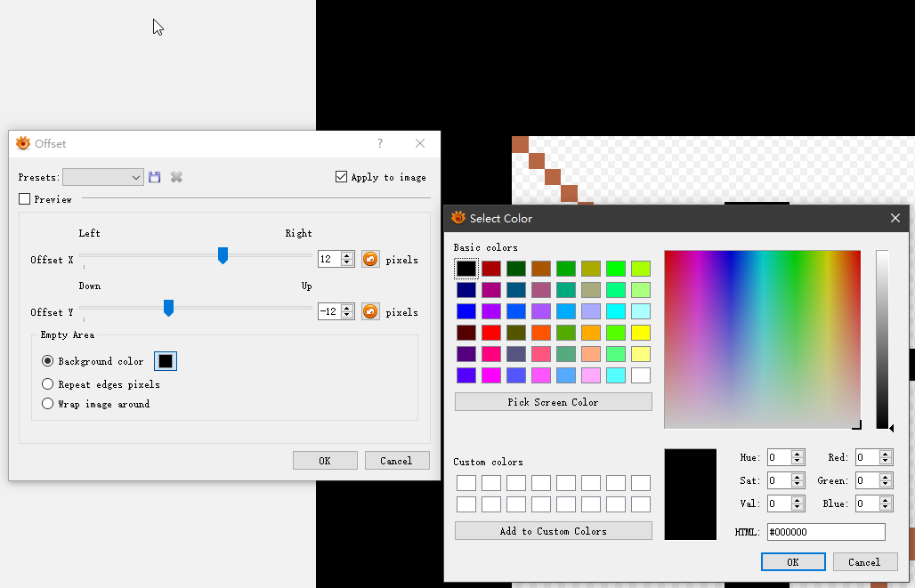Save the current preset with disk icon
The image size is (915, 588).
coord(155,177)
